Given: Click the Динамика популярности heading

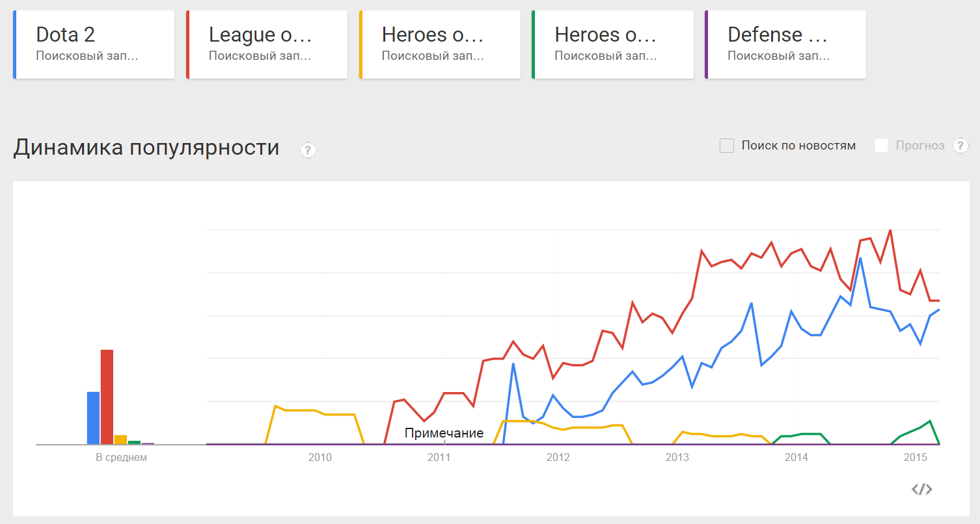Looking at the screenshot, I should click(146, 148).
